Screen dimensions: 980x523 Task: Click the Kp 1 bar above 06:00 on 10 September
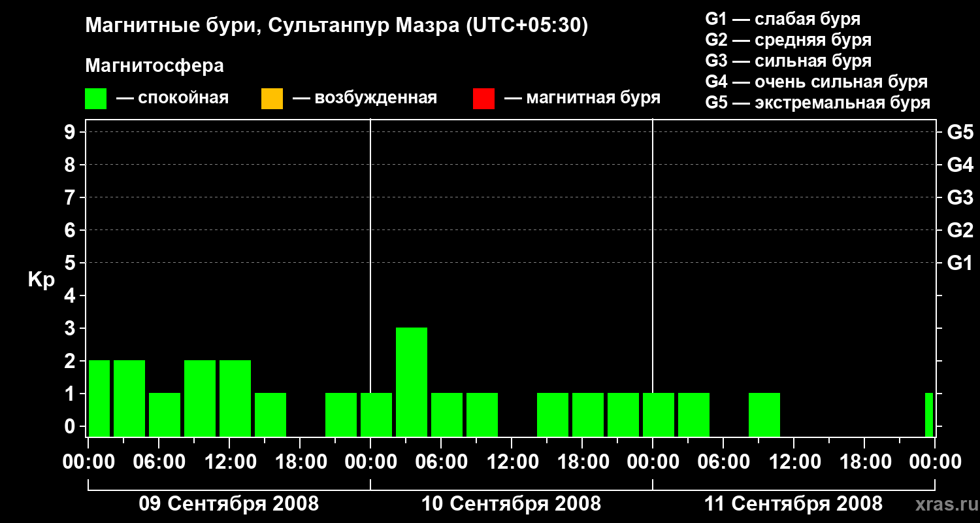pyautogui.click(x=447, y=414)
